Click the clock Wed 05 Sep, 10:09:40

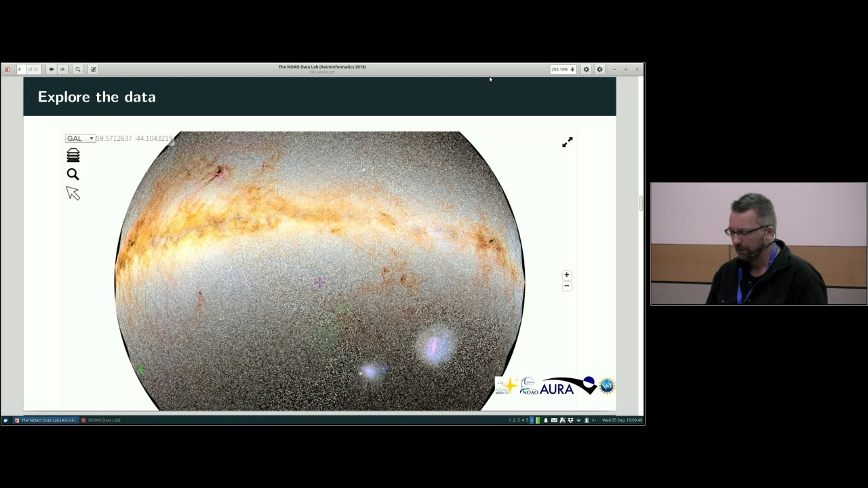coord(622,420)
